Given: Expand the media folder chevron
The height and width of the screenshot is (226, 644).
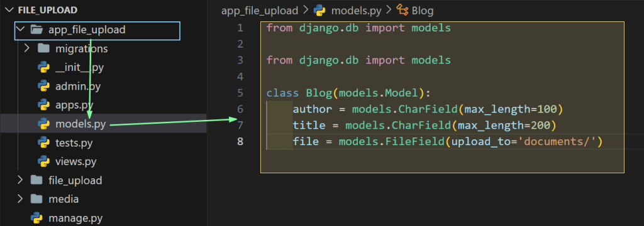Looking at the screenshot, I should (x=19, y=199).
